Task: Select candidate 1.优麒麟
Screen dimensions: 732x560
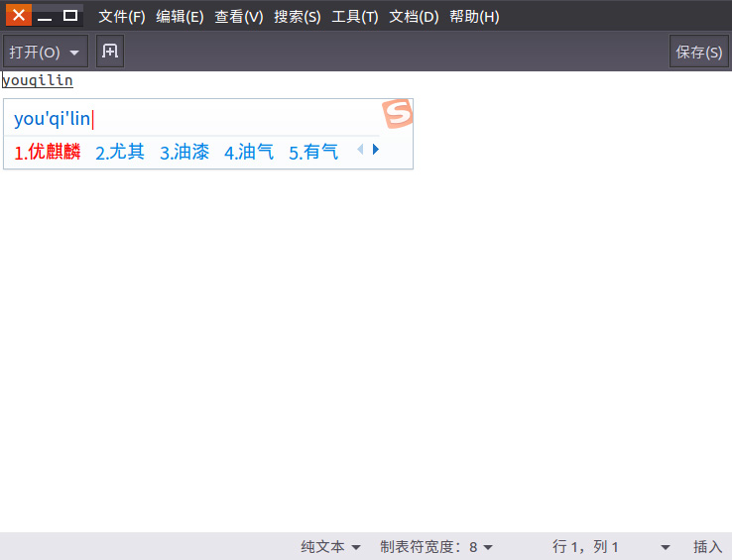Action: 48,152
